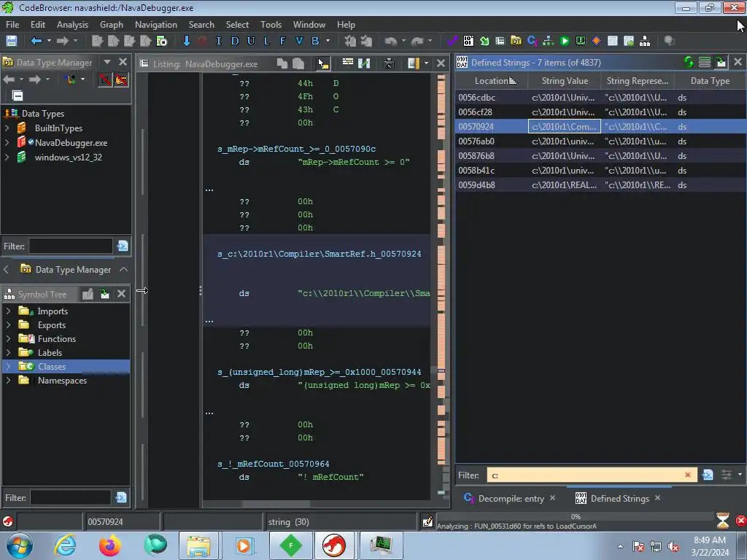Viewport: 747px width, 560px height.
Task: Open the Bytes viewer 1001 icon
Action: pyautogui.click(x=469, y=41)
